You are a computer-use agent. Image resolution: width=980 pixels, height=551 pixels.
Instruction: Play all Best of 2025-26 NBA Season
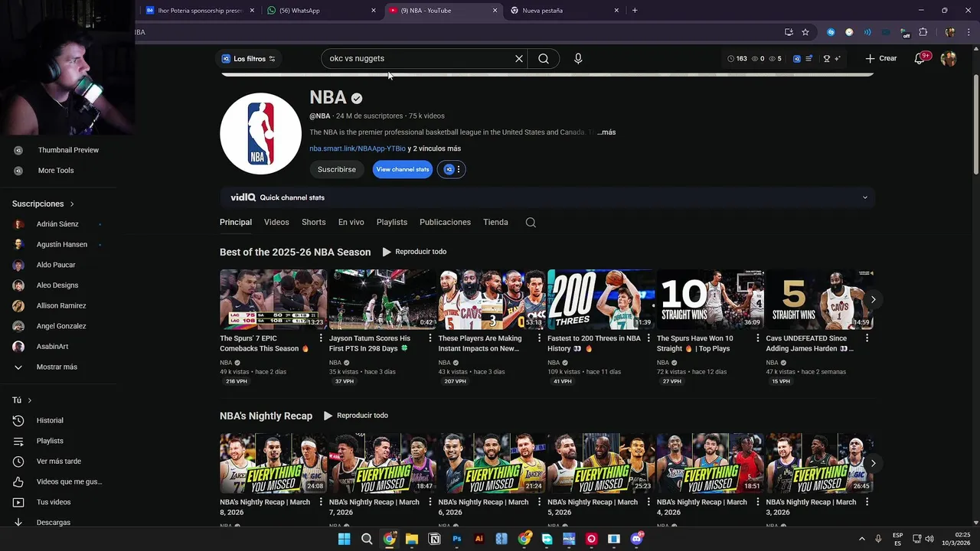pos(414,252)
